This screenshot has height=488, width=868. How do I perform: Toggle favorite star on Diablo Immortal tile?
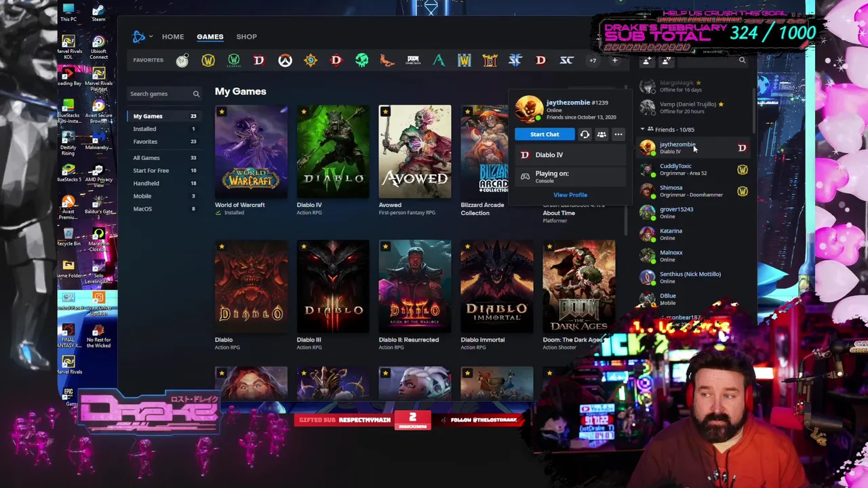click(467, 247)
